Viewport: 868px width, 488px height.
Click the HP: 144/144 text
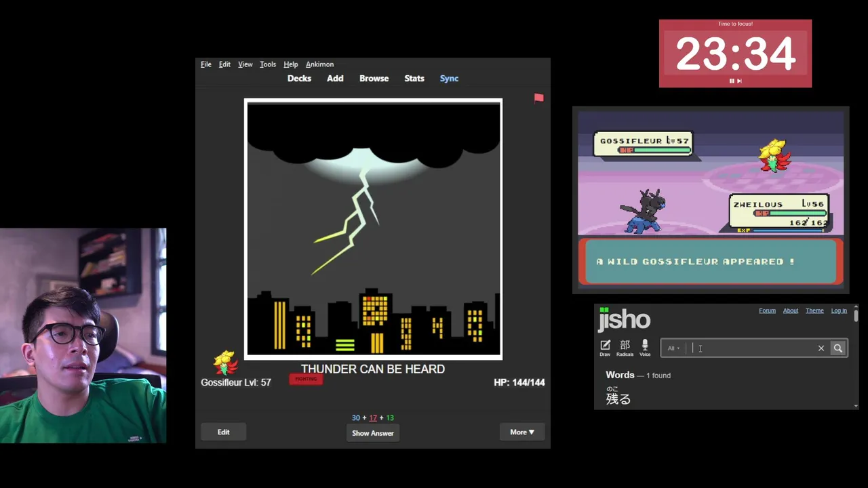click(x=519, y=382)
